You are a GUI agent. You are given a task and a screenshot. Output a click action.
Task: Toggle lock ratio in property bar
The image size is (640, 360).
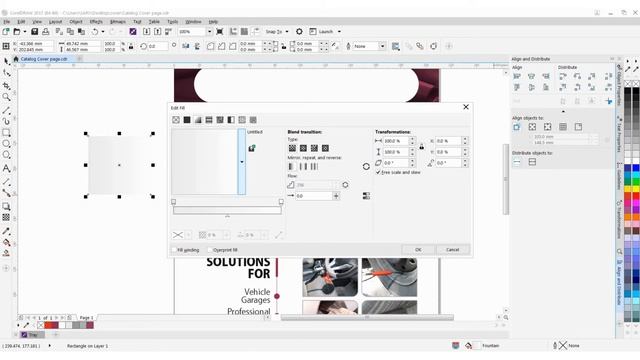click(131, 46)
